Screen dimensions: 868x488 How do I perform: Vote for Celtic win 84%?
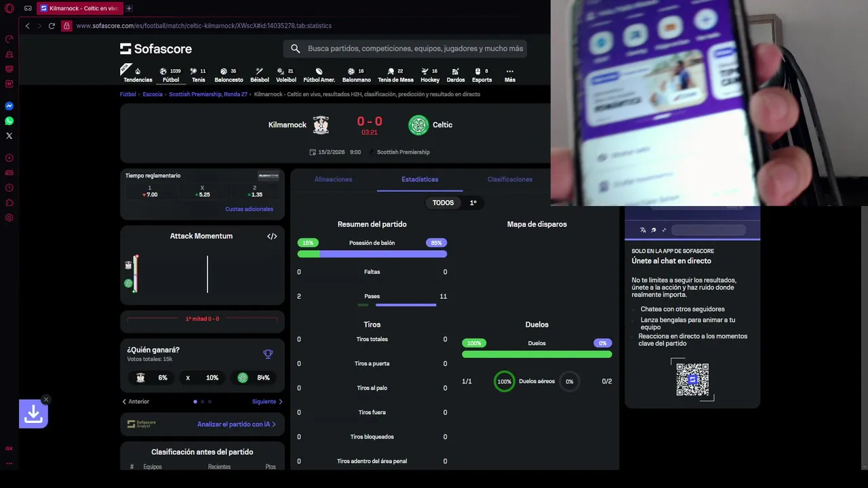tap(254, 378)
